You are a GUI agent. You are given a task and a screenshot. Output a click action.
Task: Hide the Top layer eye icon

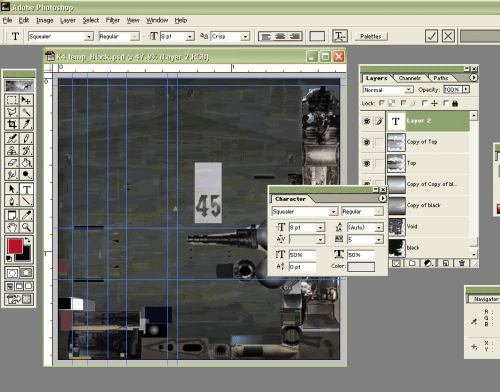tap(367, 164)
